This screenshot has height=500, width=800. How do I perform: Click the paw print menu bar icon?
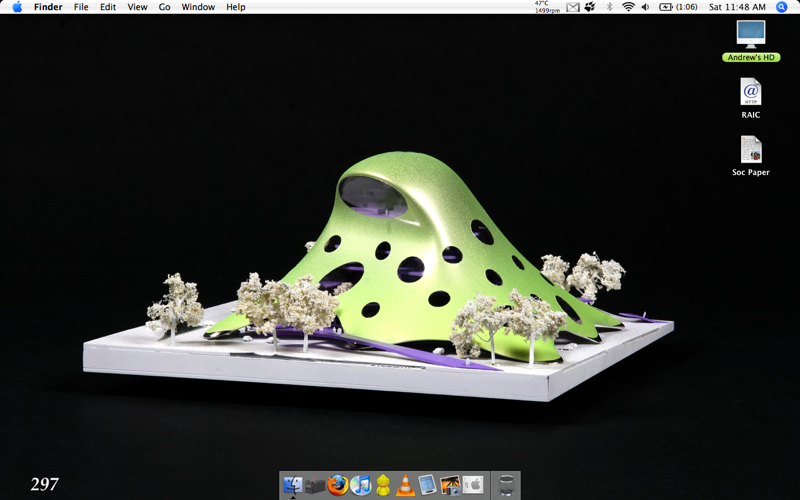tap(590, 7)
